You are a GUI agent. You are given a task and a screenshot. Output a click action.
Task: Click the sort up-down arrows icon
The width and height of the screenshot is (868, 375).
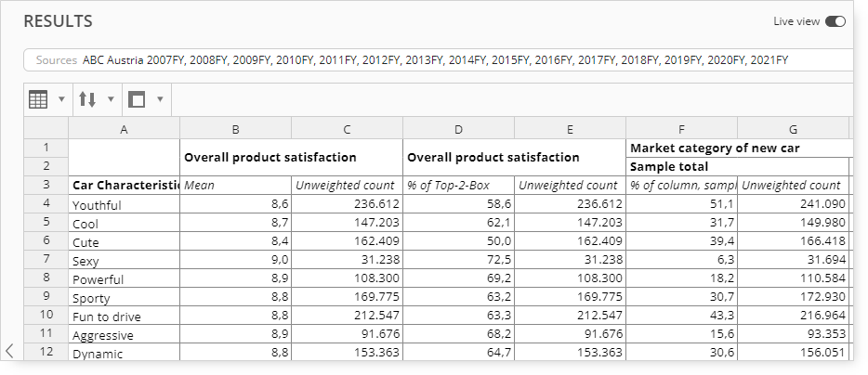87,99
